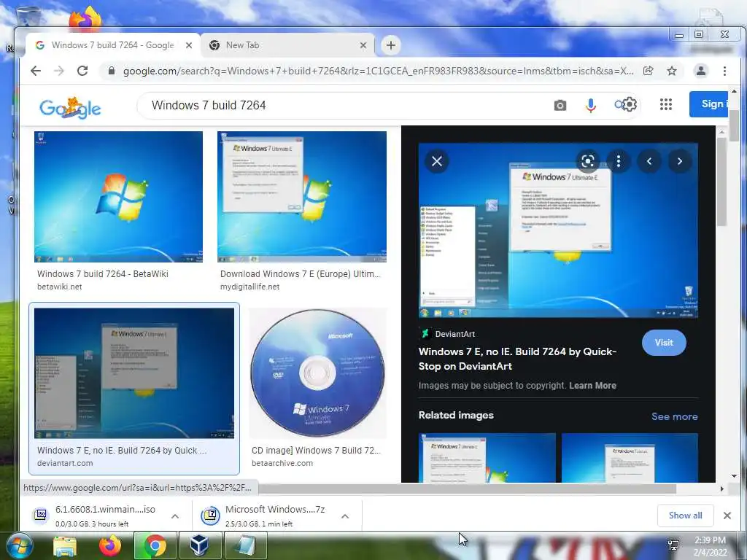Expand options for the winmain iso download
The width and height of the screenshot is (747, 560).
[175, 516]
